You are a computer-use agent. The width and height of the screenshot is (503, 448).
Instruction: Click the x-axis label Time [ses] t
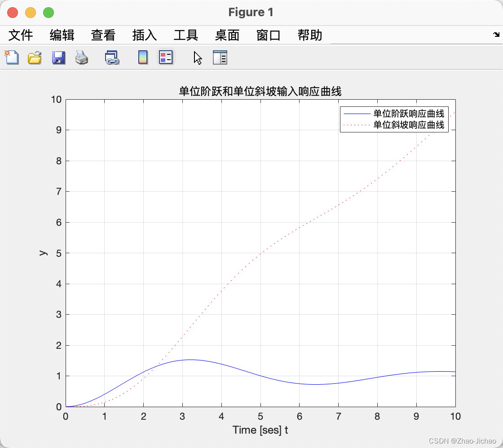point(260,430)
